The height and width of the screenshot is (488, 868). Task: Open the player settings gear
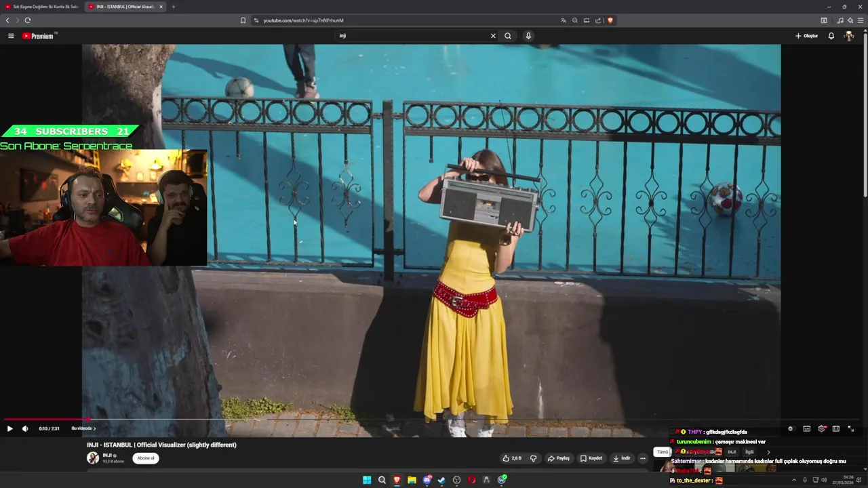(822, 428)
